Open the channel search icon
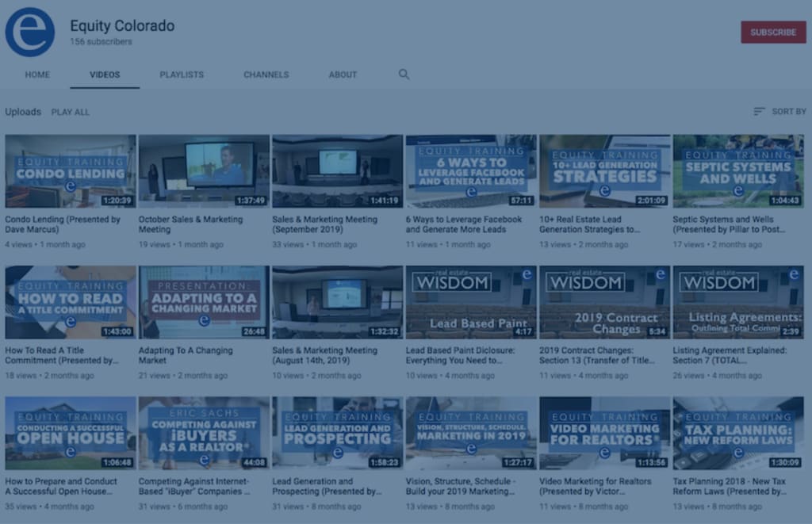 (x=404, y=74)
